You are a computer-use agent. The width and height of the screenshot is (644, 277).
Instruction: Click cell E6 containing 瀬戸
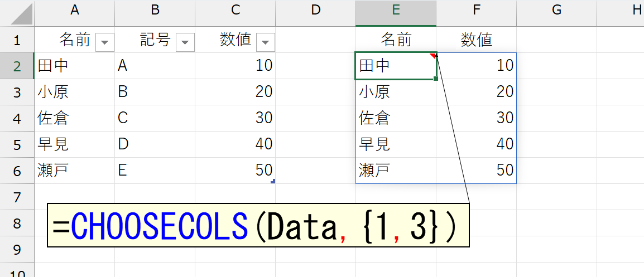tap(396, 171)
